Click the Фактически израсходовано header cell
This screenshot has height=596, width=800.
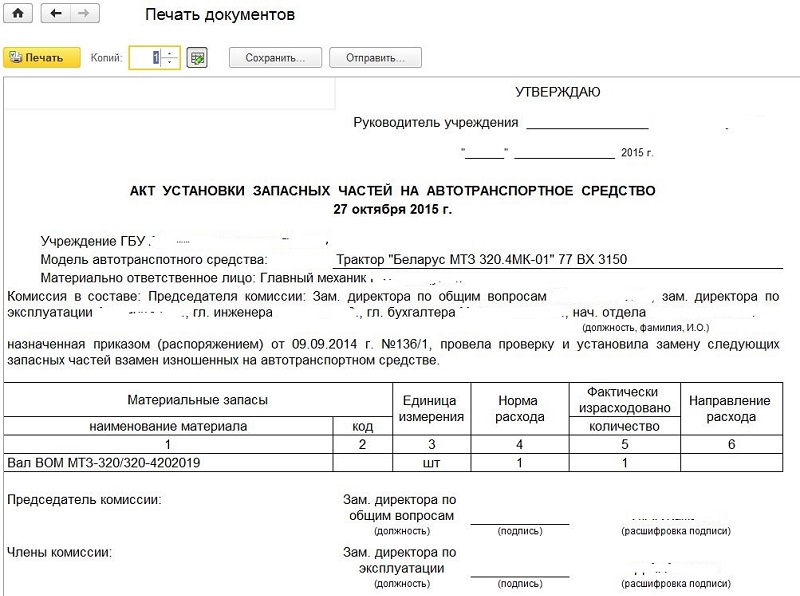623,400
